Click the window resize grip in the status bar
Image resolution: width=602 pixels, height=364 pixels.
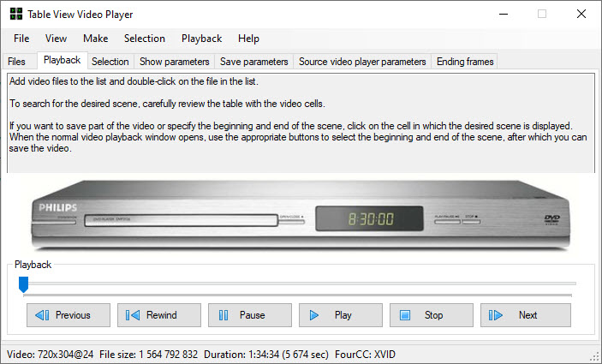coord(595,357)
